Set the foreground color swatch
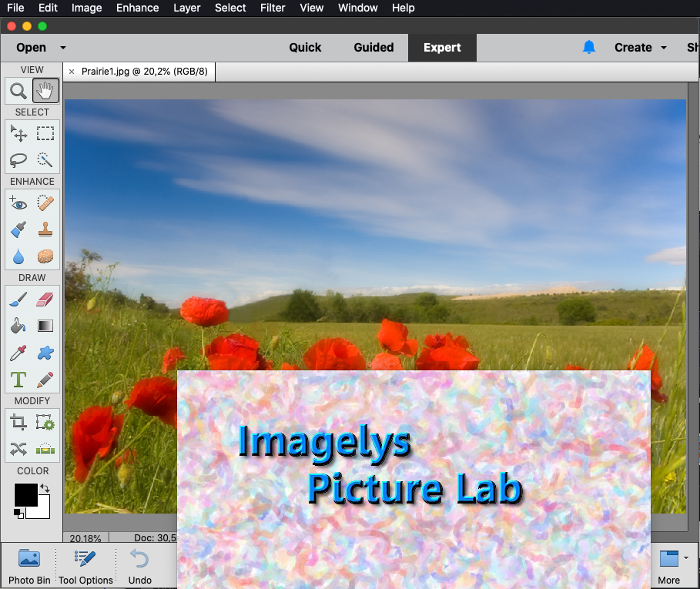Viewport: 700px width, 589px height. [26, 495]
